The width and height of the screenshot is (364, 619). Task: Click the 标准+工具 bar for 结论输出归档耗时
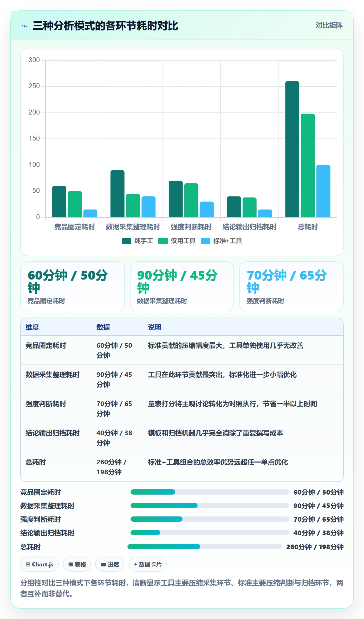click(265, 213)
